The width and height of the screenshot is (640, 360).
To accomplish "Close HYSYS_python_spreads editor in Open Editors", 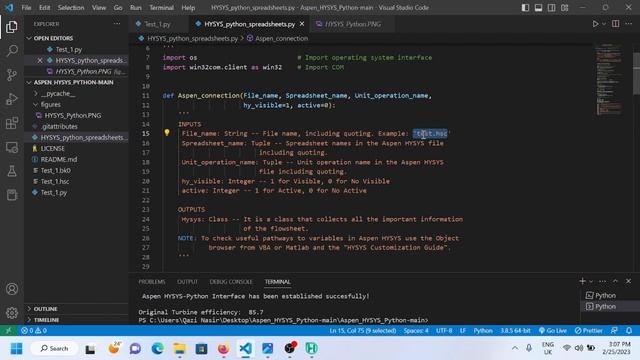I will [x=40, y=60].
